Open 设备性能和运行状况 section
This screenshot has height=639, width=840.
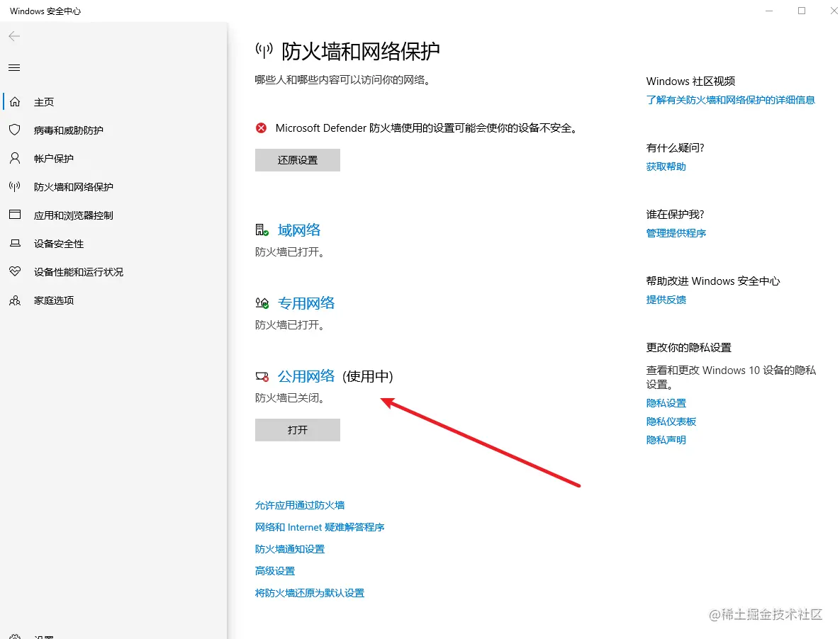[79, 272]
